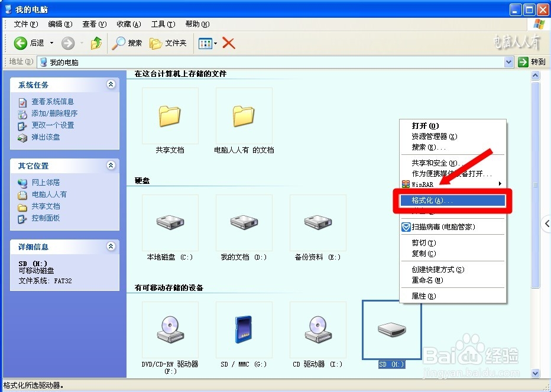Click 更改一个设置 link
This screenshot has height=392, width=551.
[53, 125]
